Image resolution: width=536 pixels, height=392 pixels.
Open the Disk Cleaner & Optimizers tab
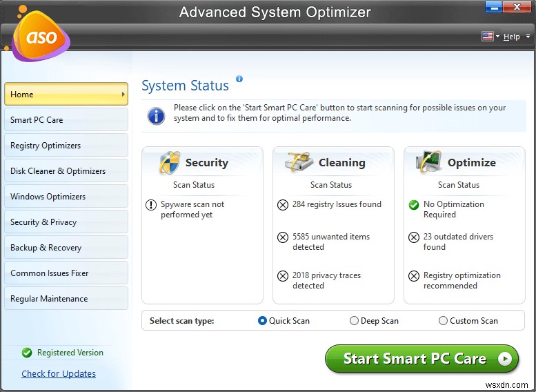point(66,170)
